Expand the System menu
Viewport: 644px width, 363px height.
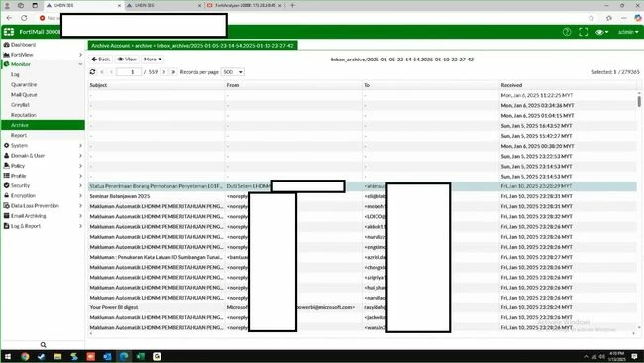pos(43,145)
